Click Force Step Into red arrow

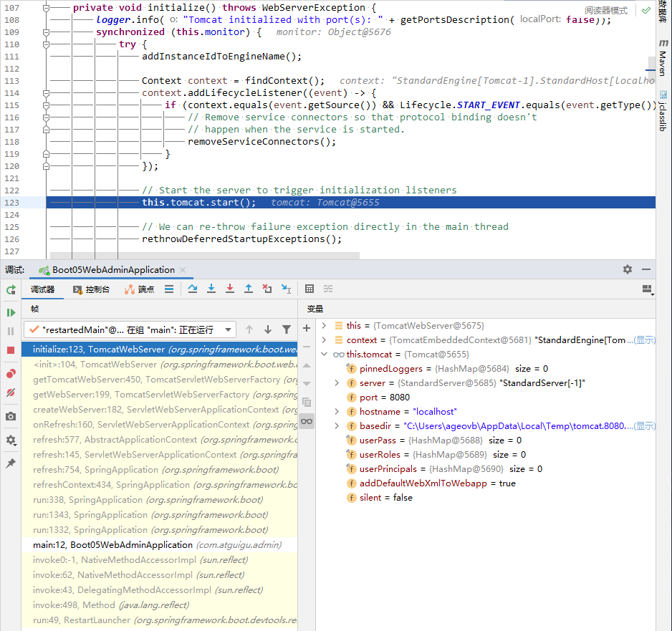click(x=230, y=289)
